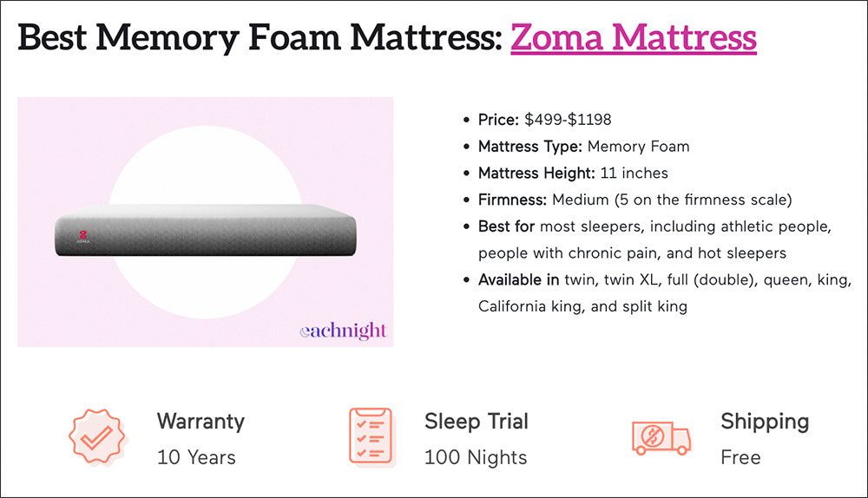This screenshot has width=868, height=498.
Task: Click the eachnight watermark logo
Action: [x=343, y=331]
